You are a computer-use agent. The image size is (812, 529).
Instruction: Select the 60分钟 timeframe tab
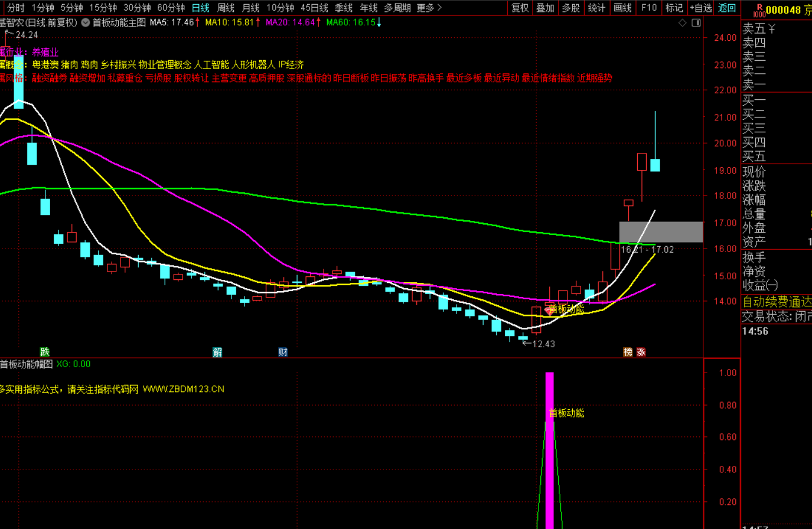[x=171, y=8]
